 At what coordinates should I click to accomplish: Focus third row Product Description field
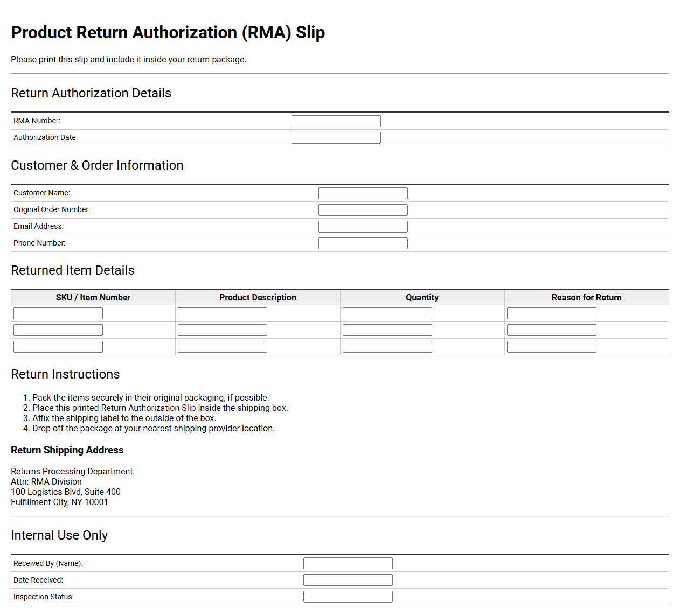[x=223, y=347]
